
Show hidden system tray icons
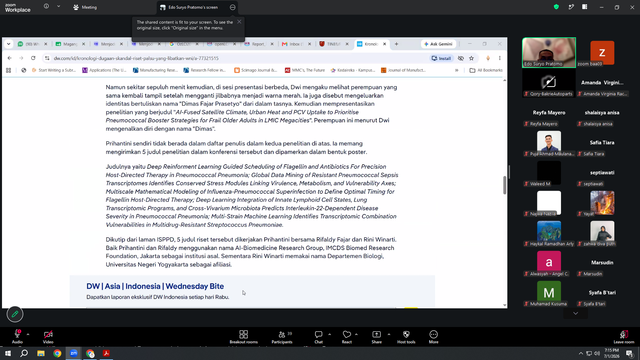(x=581, y=353)
